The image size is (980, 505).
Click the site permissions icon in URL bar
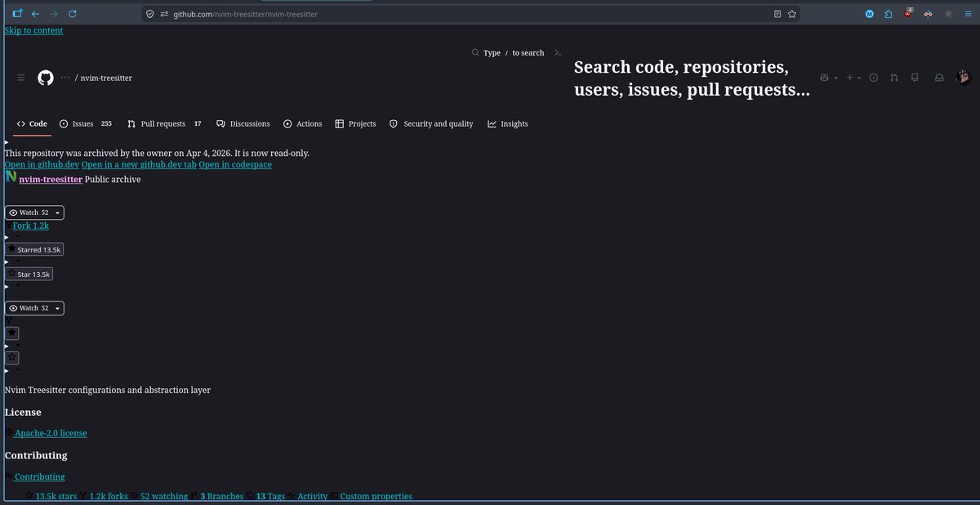point(164,14)
